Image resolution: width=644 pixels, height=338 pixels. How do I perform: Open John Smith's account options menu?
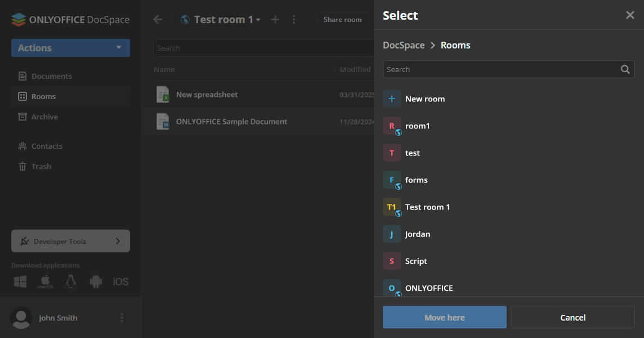pos(122,318)
